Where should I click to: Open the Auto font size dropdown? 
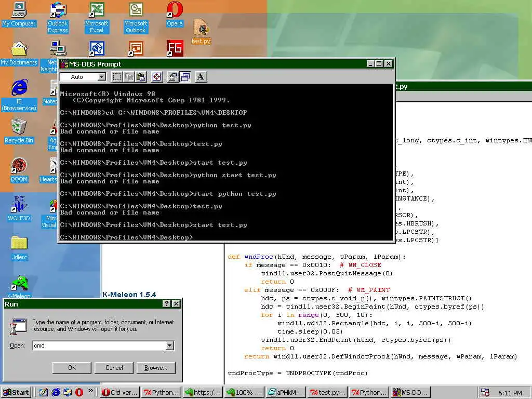point(101,77)
